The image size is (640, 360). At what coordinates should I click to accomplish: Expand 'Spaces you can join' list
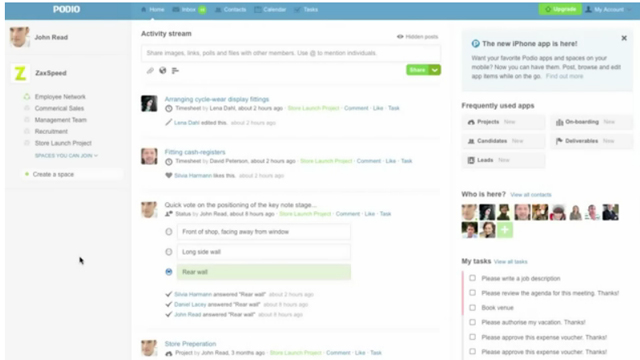66,156
